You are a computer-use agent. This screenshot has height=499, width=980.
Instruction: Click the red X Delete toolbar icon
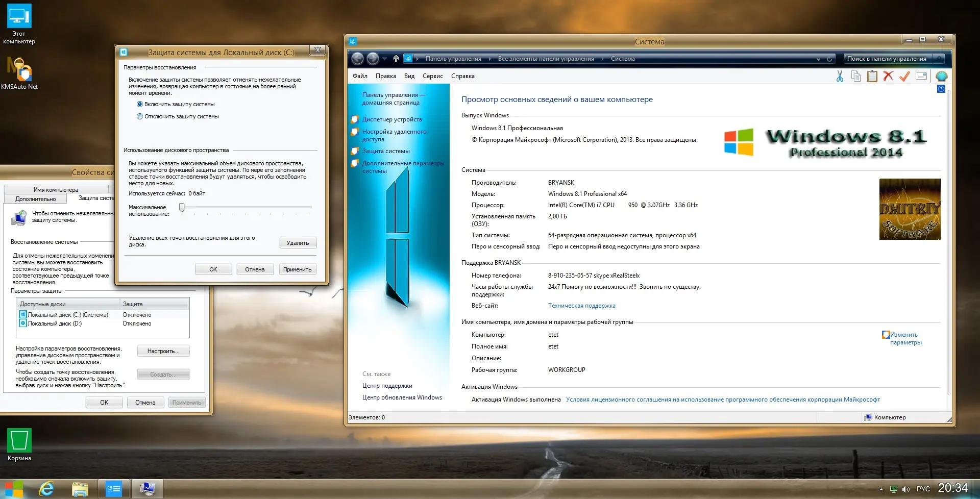point(889,76)
